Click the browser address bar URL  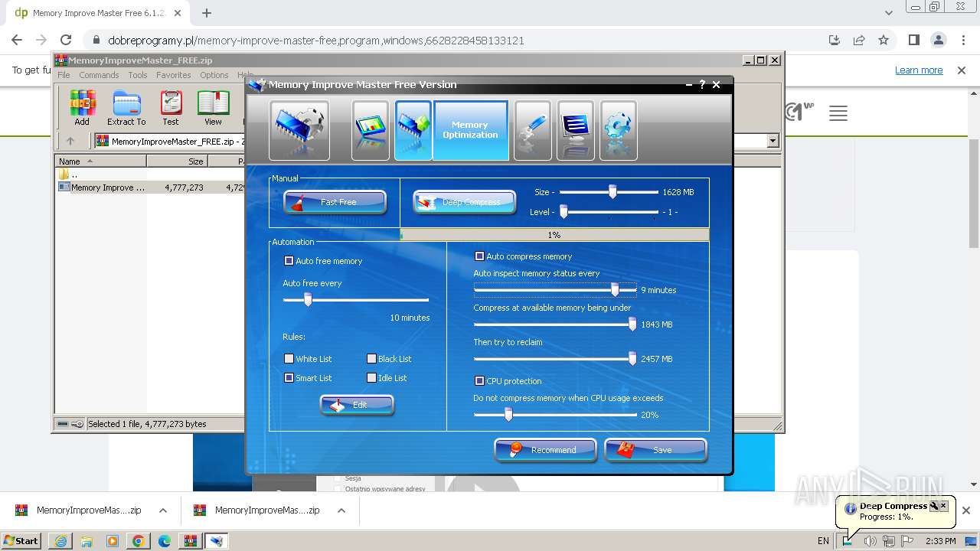tap(316, 41)
